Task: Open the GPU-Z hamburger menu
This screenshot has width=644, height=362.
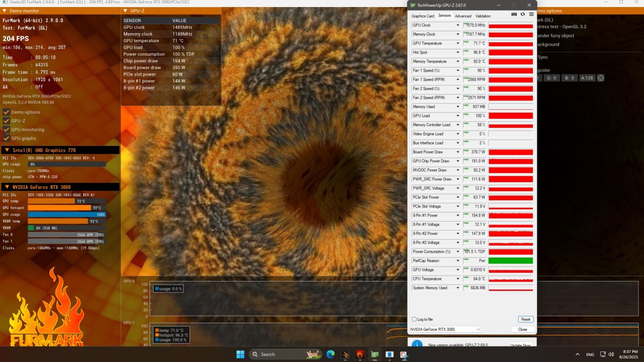Action: (531, 14)
